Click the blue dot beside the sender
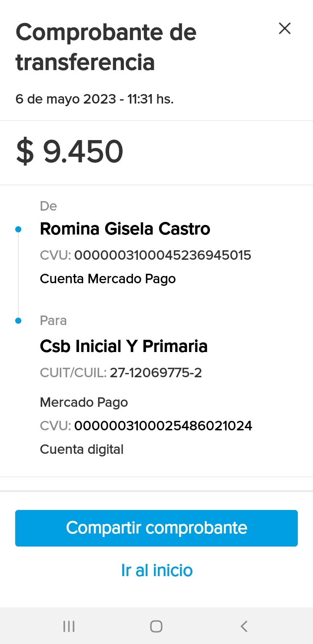This screenshot has height=644, width=313. tap(18, 229)
